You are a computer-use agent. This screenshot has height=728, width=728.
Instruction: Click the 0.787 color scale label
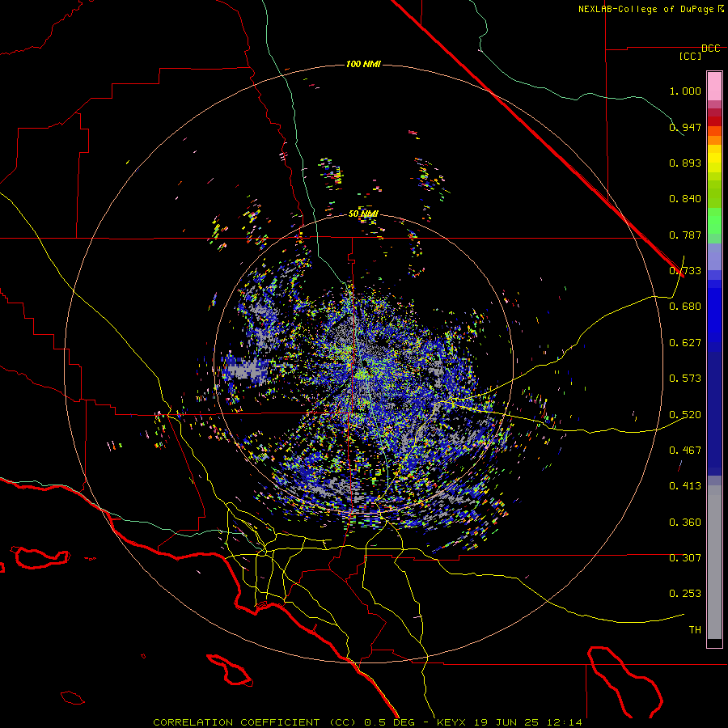685,235
